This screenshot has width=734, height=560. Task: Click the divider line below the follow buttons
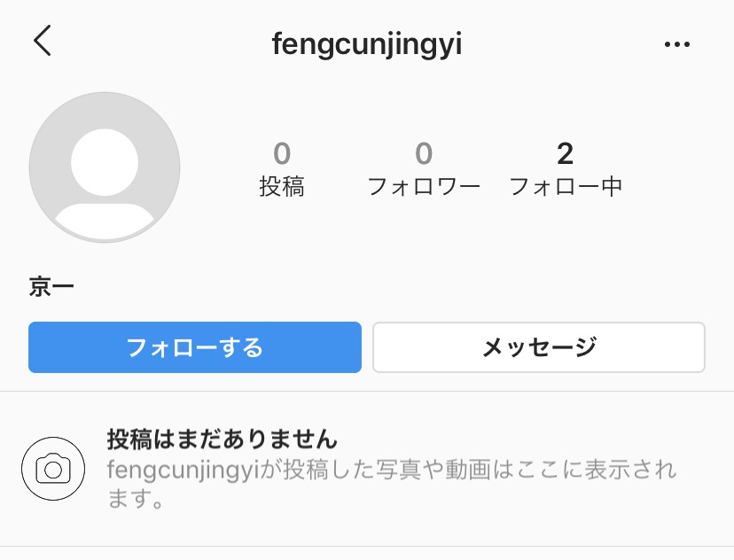point(367,392)
